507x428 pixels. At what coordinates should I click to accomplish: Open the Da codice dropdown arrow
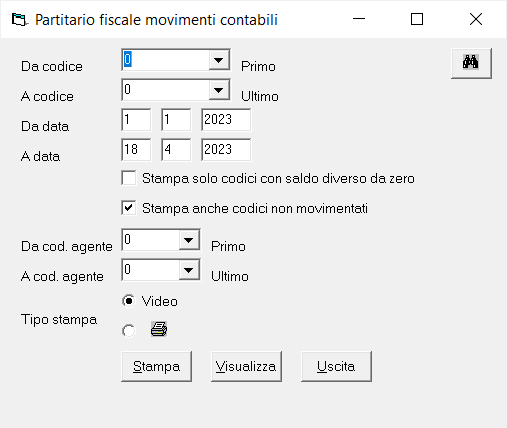pyautogui.click(x=219, y=60)
